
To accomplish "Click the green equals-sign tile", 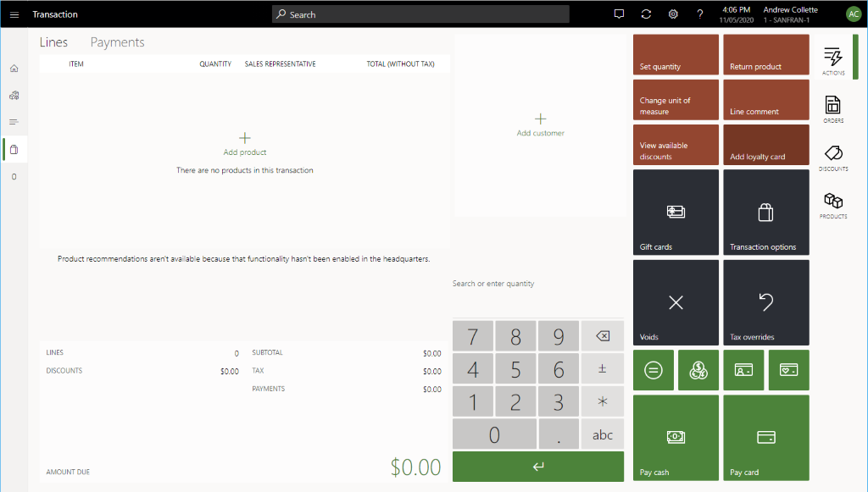I will point(654,370).
